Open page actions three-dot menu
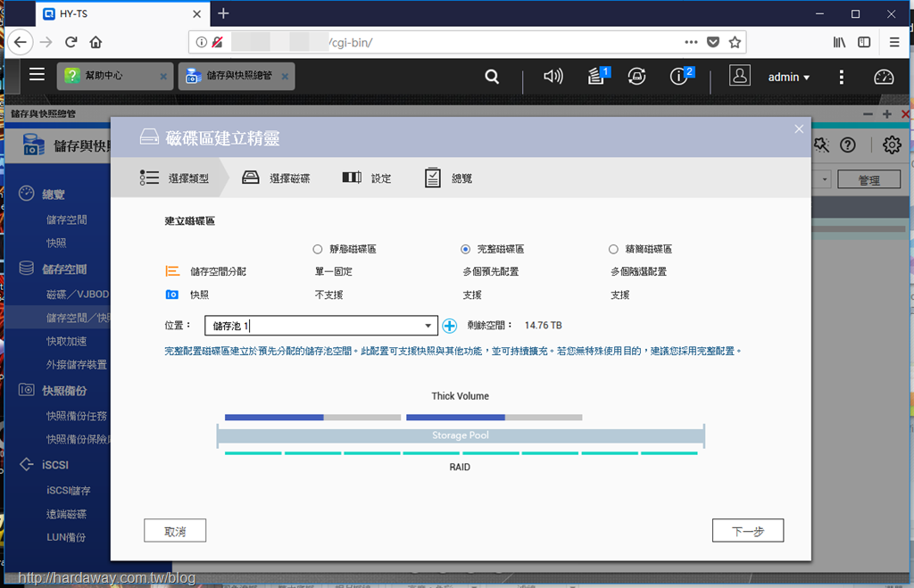 click(691, 42)
